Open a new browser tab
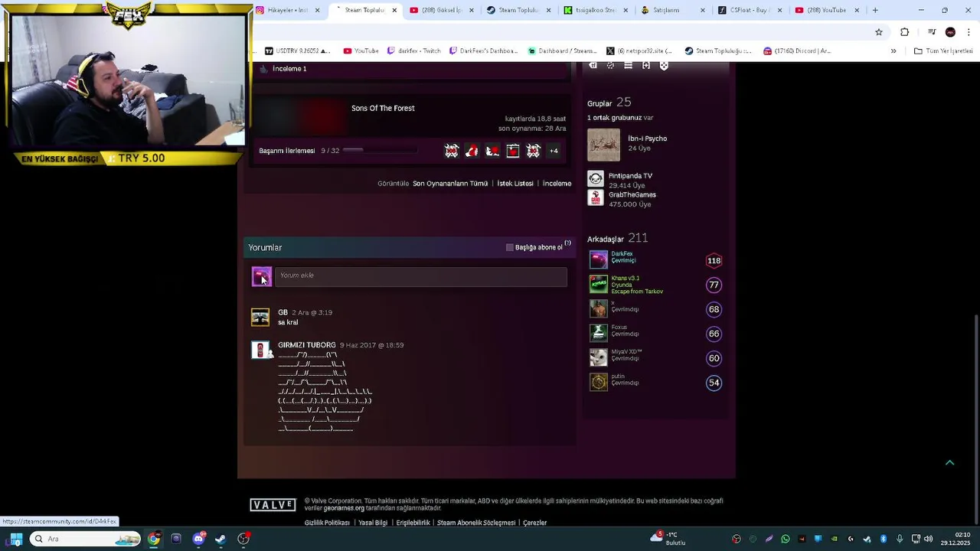 875,10
